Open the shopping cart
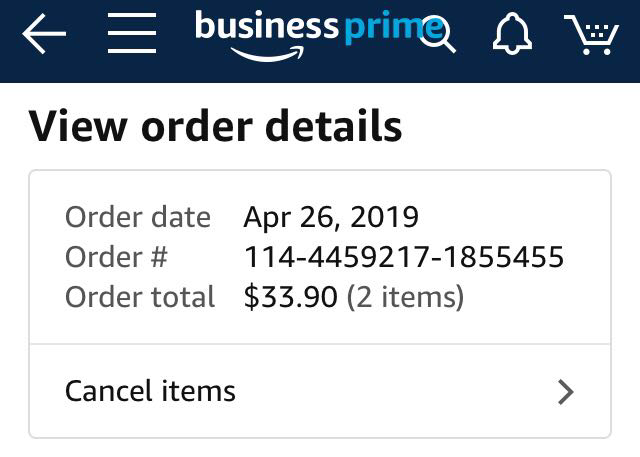 coord(591,36)
